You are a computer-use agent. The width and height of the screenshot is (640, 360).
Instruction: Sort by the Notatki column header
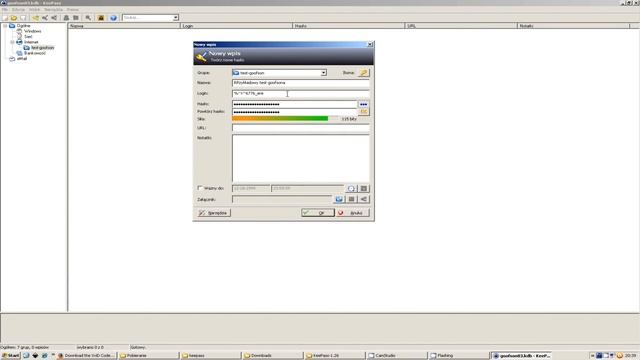(573, 26)
